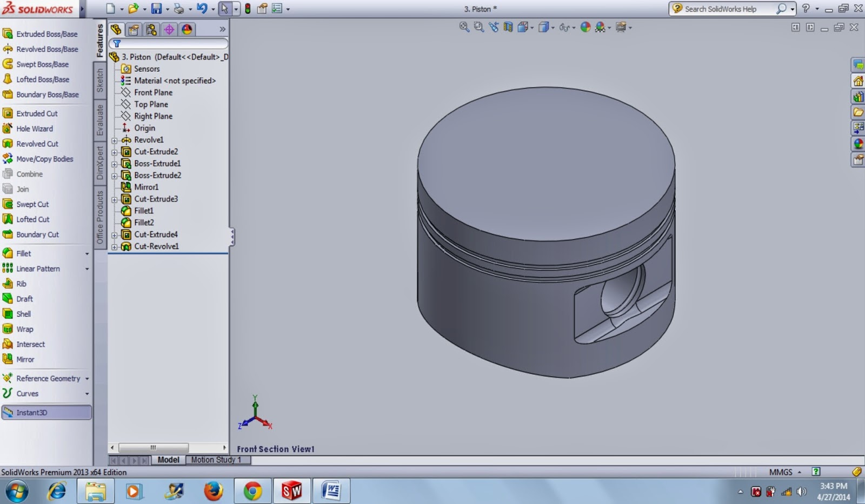
Task: Select the Draft feature tool
Action: tap(18, 299)
